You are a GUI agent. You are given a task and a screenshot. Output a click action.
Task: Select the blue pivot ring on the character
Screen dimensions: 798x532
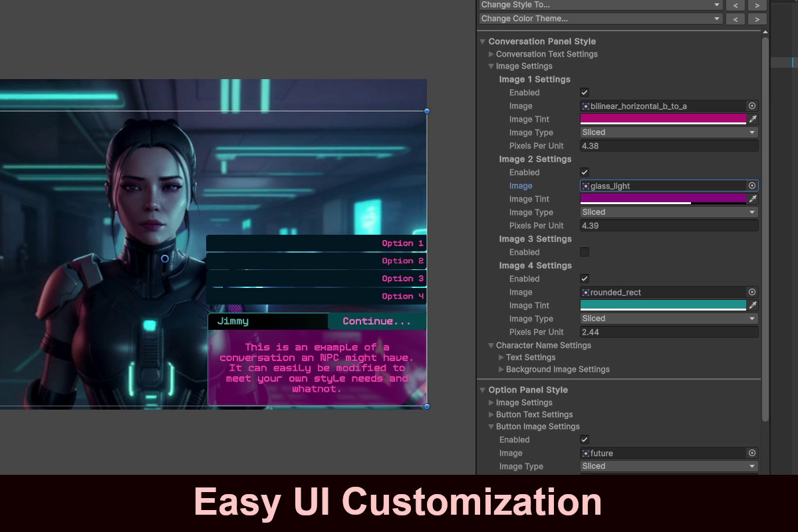(165, 258)
